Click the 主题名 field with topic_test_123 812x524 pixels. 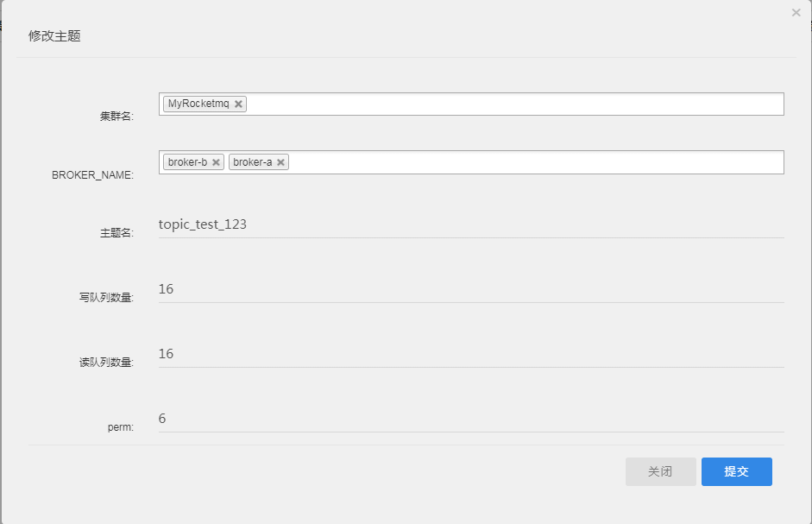(470, 225)
